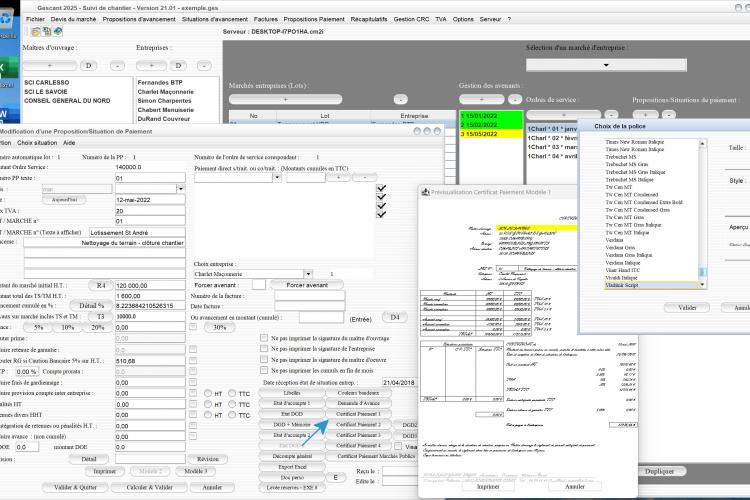Click the Décompte général button
This screenshot has width=750, height=500.
click(292, 456)
